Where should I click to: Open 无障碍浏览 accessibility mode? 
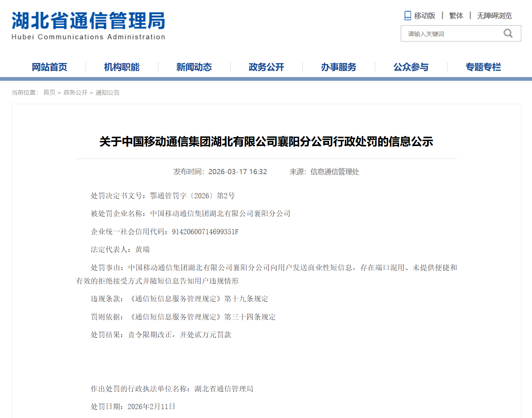click(x=494, y=16)
